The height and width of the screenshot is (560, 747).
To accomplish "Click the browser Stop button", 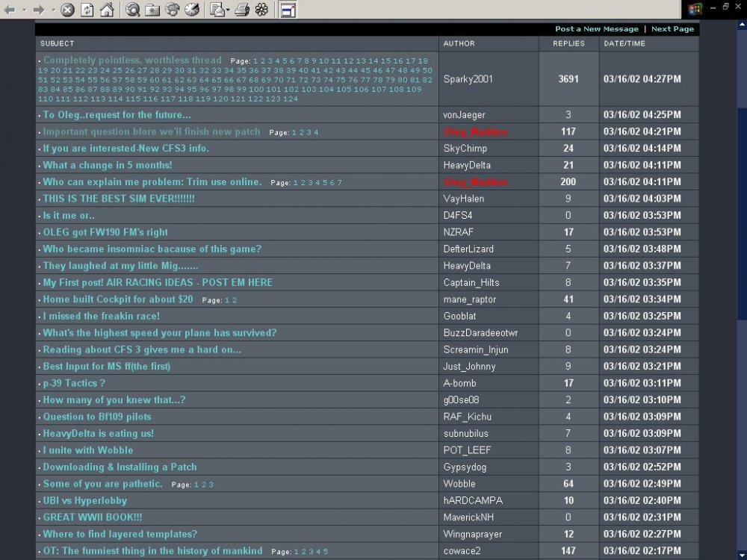I will [x=67, y=10].
